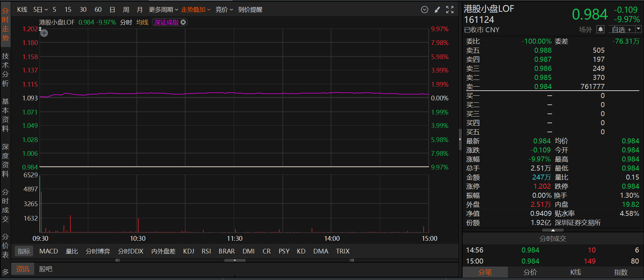Image resolution: width=644 pixels, height=280 pixels.
Task: Switch to the 股吧 tab
Action: coord(46,269)
